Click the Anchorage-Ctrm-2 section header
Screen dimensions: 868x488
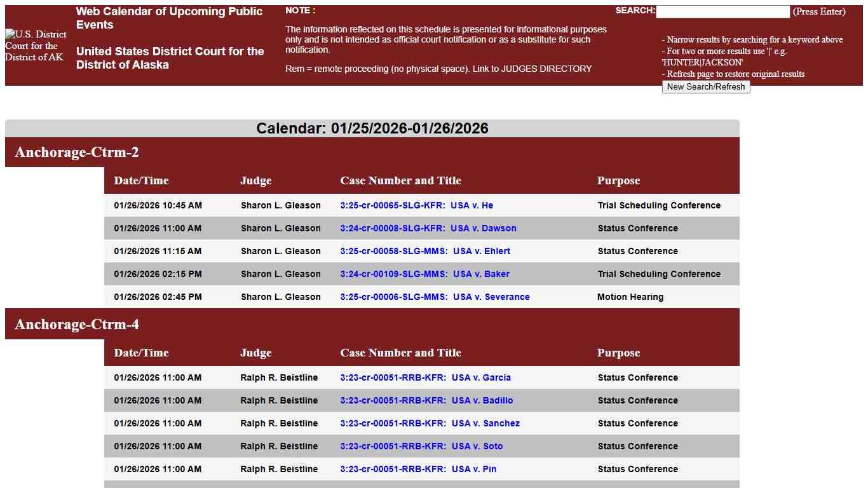tap(77, 152)
